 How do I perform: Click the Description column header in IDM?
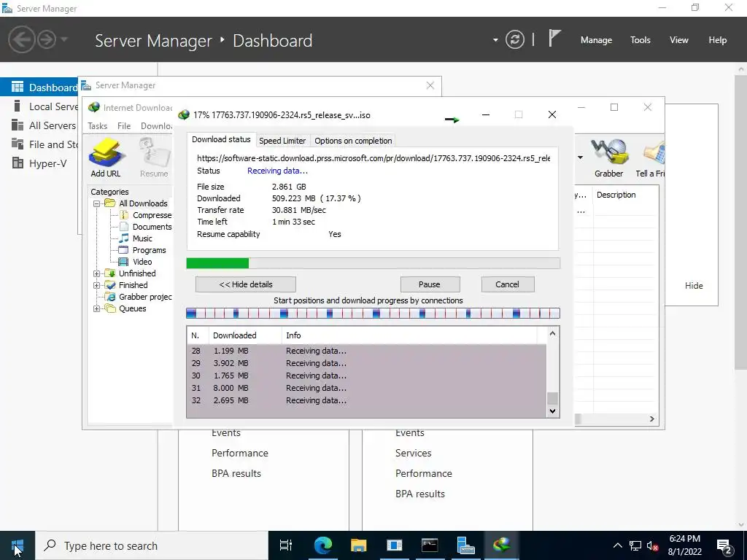click(625, 195)
